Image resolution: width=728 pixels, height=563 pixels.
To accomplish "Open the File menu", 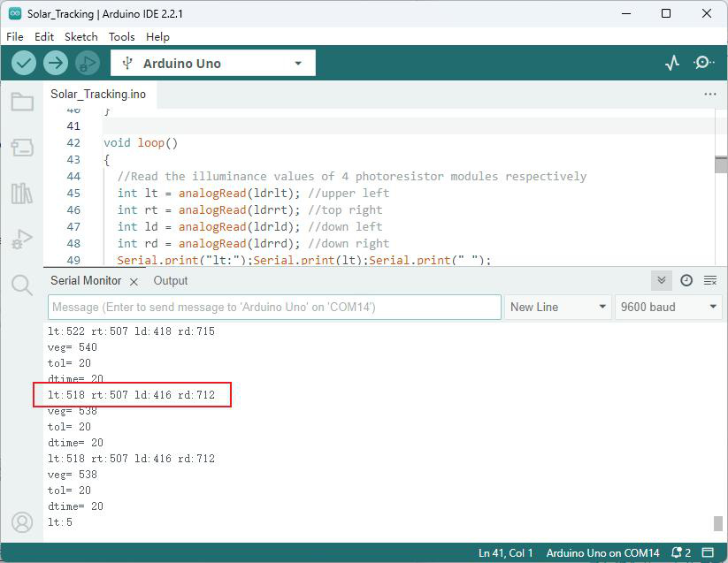I will [15, 36].
